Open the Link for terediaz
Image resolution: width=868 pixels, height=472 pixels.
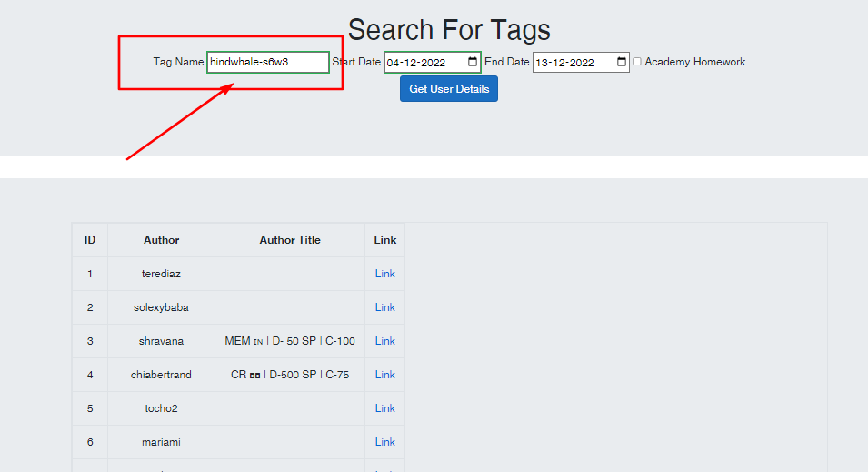(384, 274)
